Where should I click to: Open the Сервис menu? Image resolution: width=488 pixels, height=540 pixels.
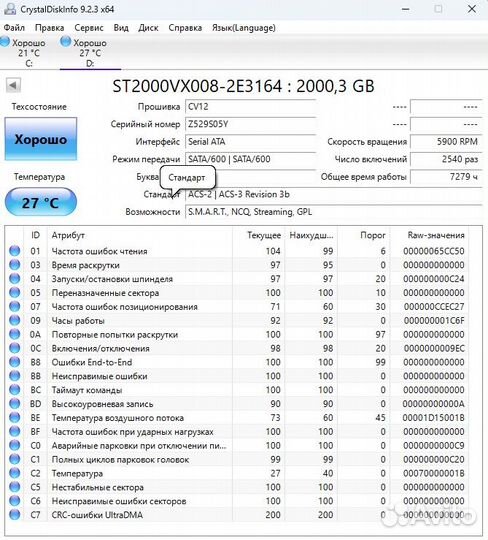pyautogui.click(x=89, y=28)
